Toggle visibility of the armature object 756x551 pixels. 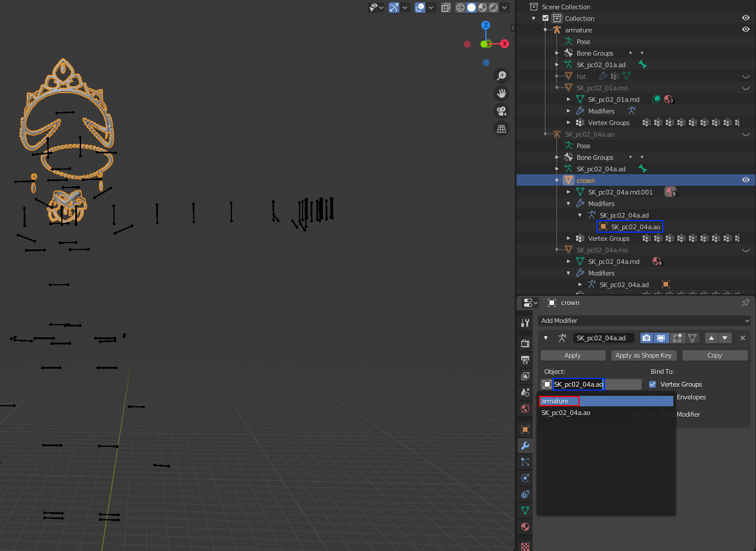click(746, 30)
